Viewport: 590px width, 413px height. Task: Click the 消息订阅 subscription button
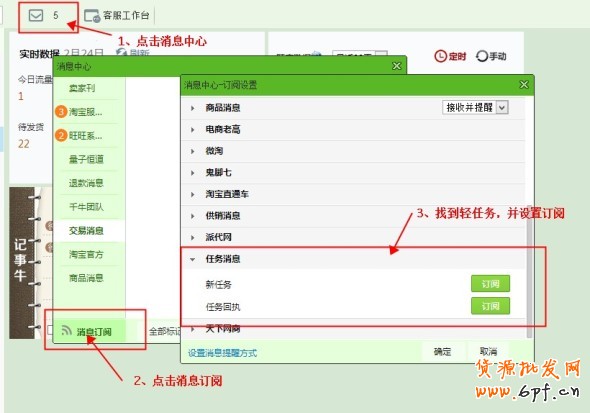tap(90, 331)
